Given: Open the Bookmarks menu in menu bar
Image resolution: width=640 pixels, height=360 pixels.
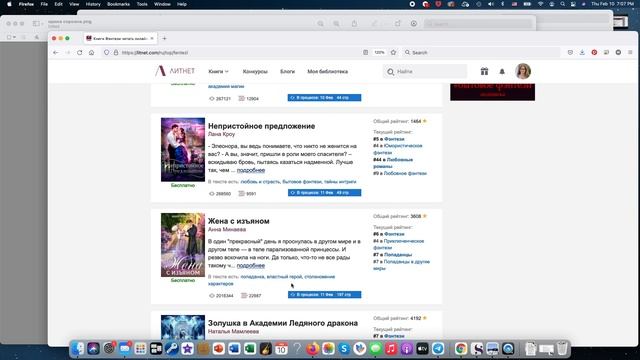Looking at the screenshot, I should (x=118, y=4).
